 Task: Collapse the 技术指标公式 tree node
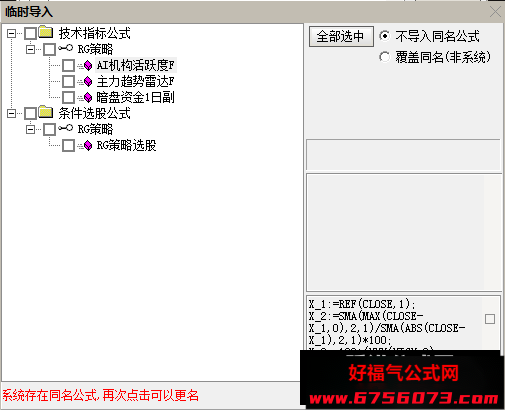(x=11, y=33)
